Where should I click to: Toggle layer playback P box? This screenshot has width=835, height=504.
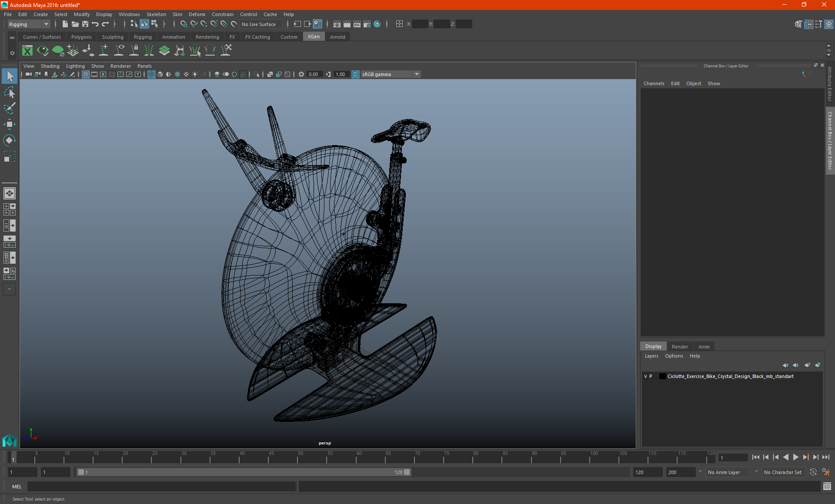651,376
